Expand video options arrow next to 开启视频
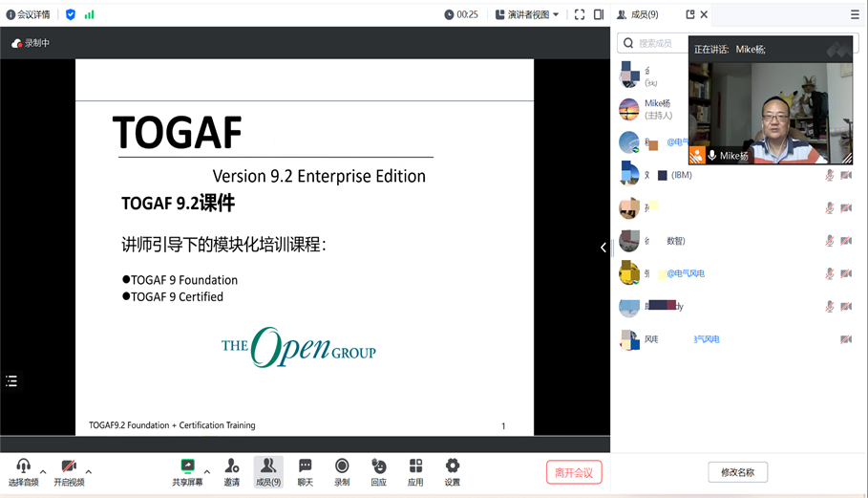The height and width of the screenshot is (498, 868). tap(89, 472)
